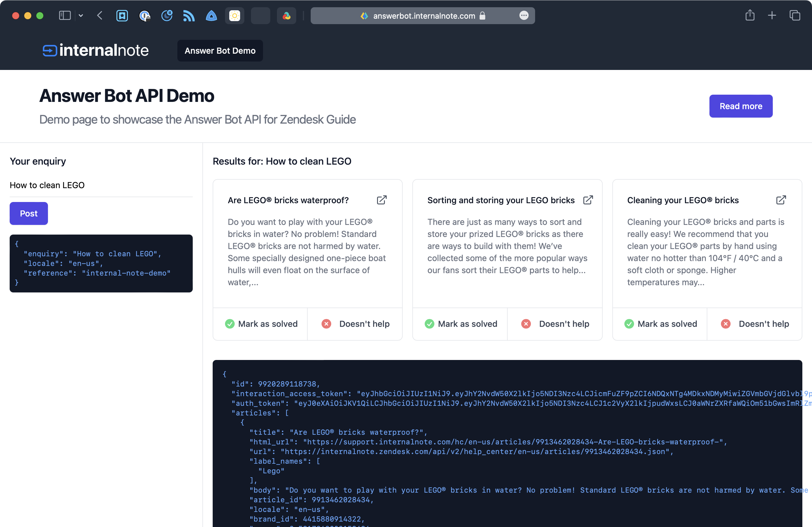Click the internalnote logo
The width and height of the screenshot is (812, 527).
click(x=96, y=50)
